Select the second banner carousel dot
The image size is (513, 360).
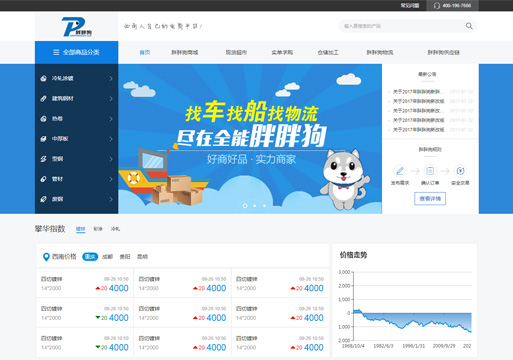click(x=255, y=206)
